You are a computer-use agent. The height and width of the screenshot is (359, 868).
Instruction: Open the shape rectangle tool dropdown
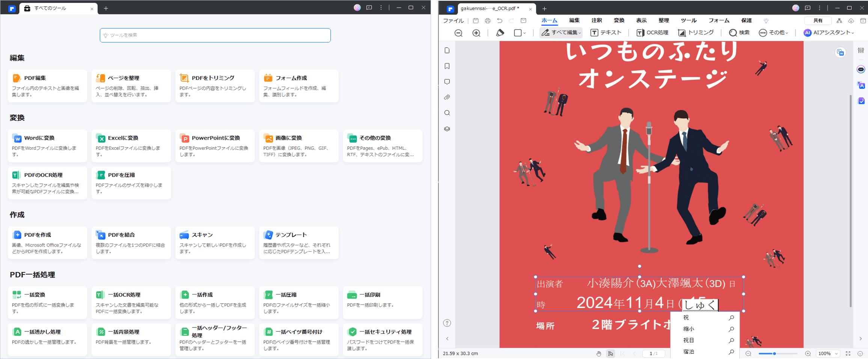click(520, 33)
